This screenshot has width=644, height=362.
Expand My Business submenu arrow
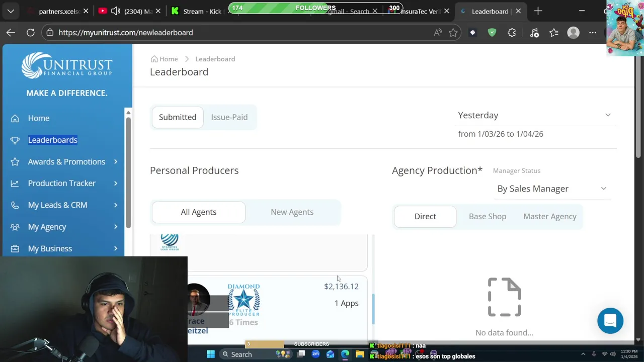[x=116, y=249]
